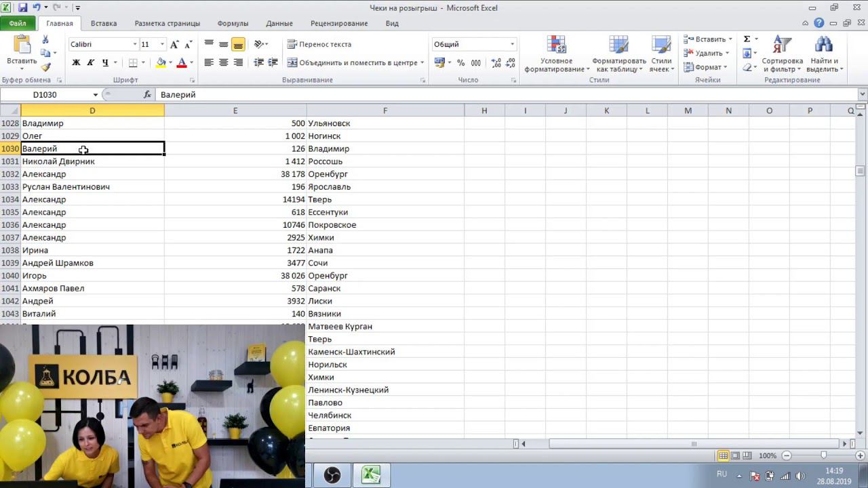This screenshot has height=488, width=868.
Task: Switch to the Вид tab
Action: [392, 23]
